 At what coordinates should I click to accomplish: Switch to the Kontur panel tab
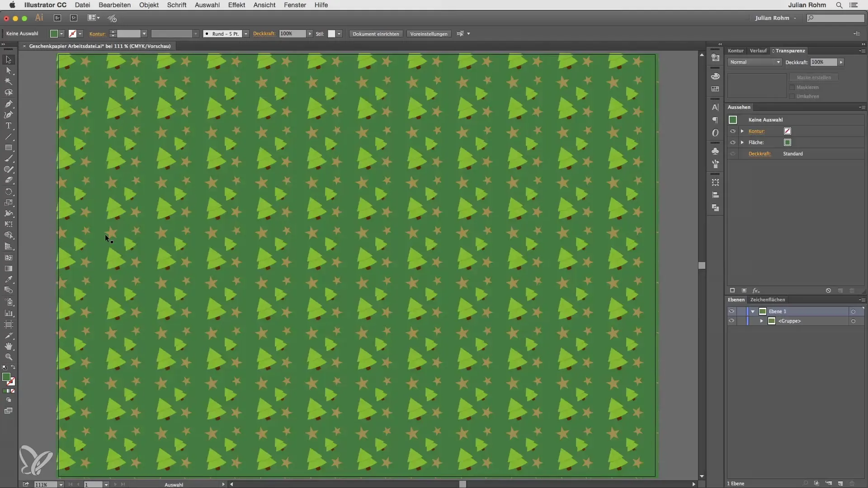pos(736,51)
